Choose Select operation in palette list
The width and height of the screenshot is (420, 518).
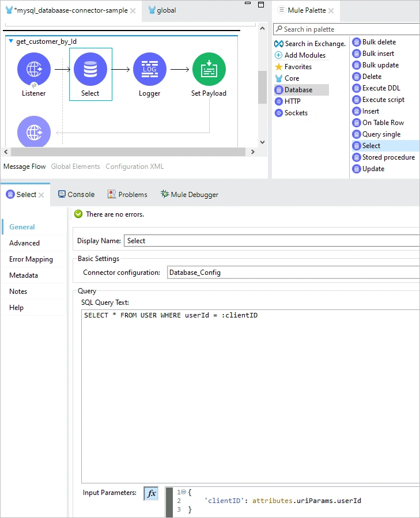click(385, 146)
